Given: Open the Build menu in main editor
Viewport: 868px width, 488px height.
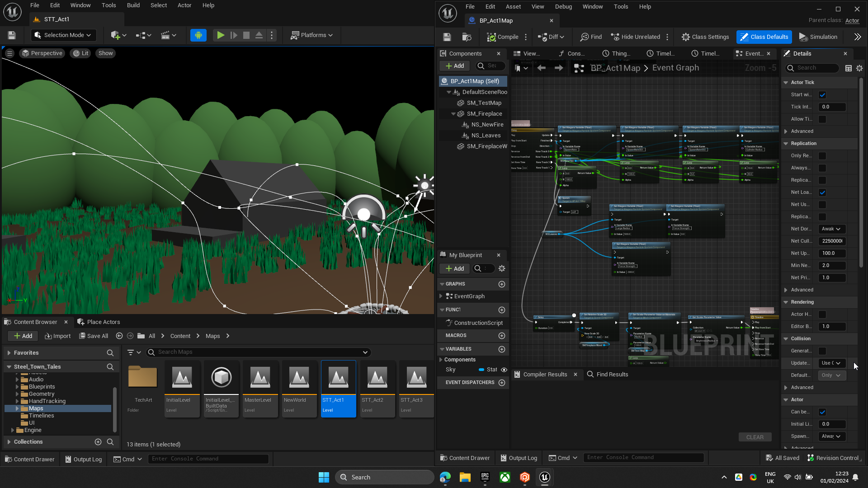Looking at the screenshot, I should [133, 5].
